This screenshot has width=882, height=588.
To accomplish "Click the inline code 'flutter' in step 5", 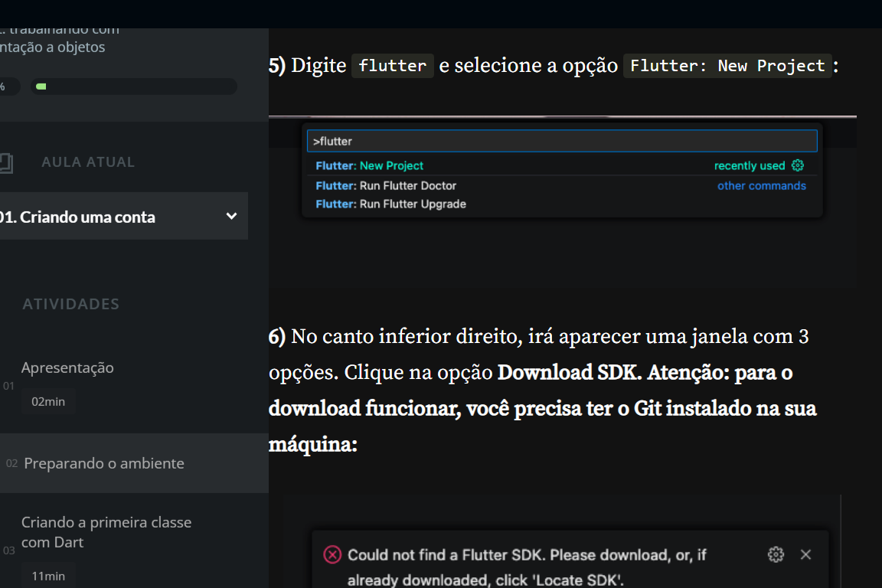I will pos(393,66).
